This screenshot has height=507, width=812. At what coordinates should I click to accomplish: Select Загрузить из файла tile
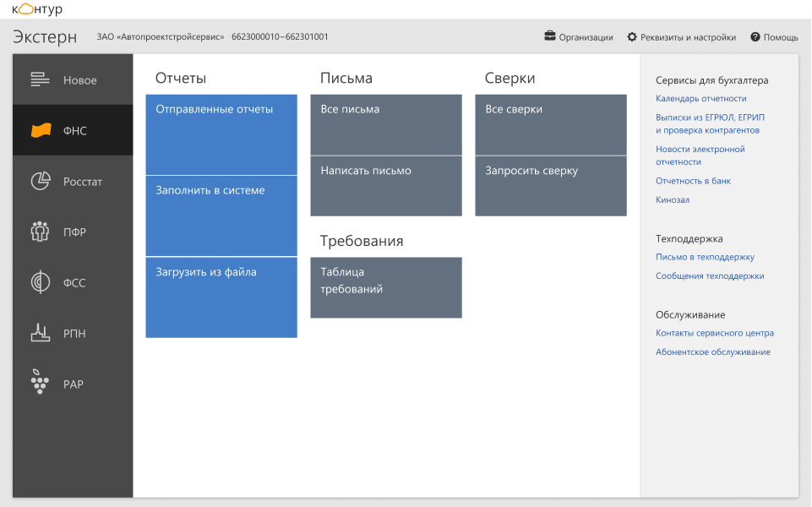coord(221,297)
